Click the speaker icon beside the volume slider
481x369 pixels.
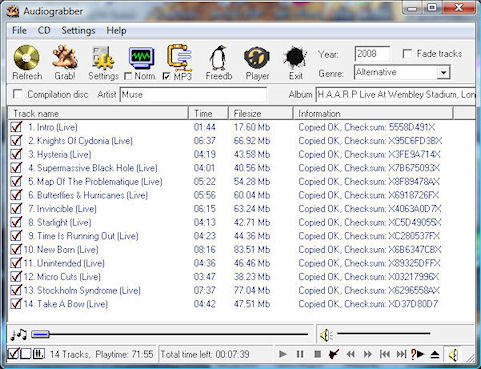tap(326, 335)
